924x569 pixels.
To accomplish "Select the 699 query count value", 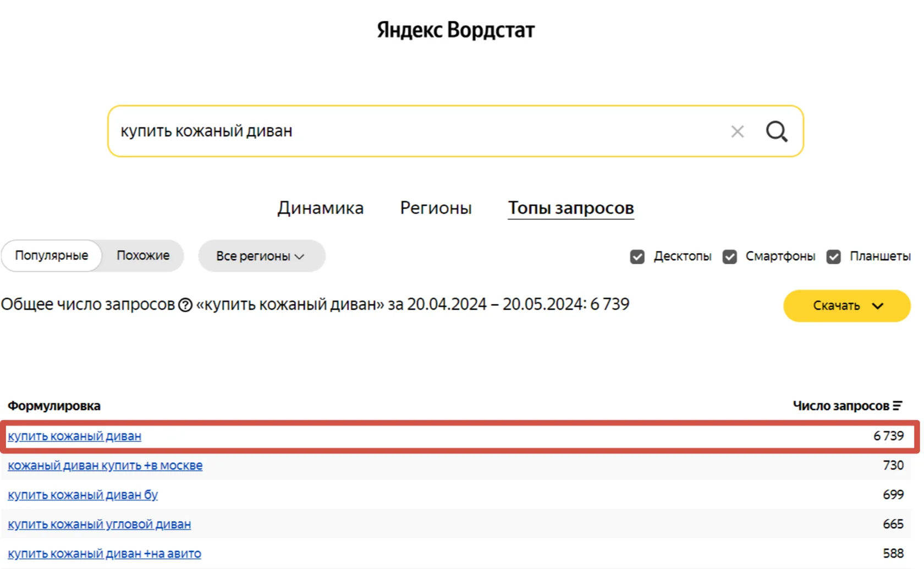I will click(893, 495).
